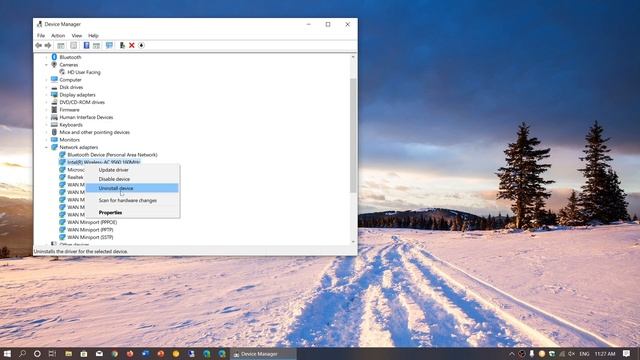Screen dimensions: 640x360
Task: Select the Monitors node
Action: (69, 140)
